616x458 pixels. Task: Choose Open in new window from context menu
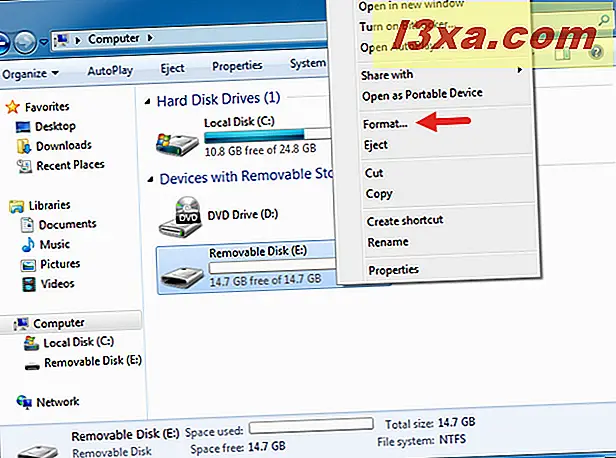click(x=411, y=5)
